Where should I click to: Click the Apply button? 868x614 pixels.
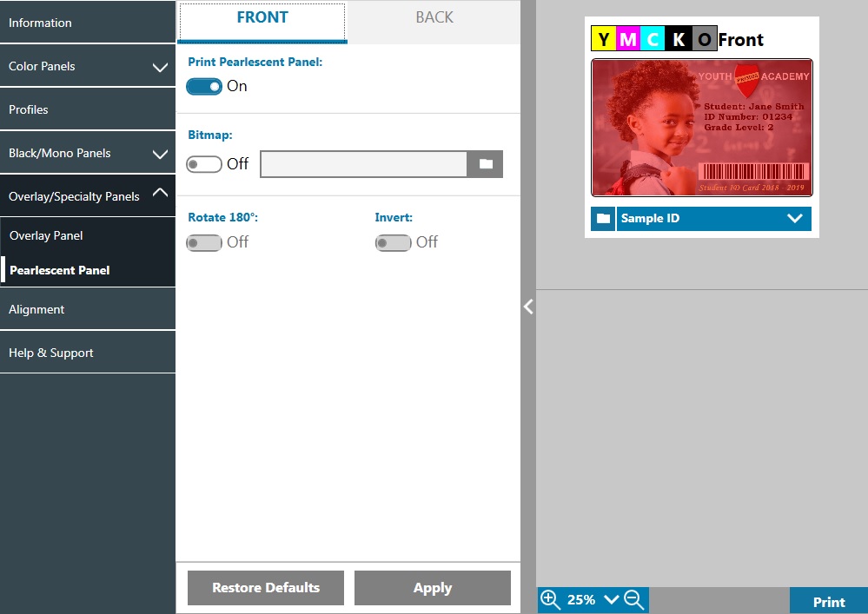(x=432, y=588)
